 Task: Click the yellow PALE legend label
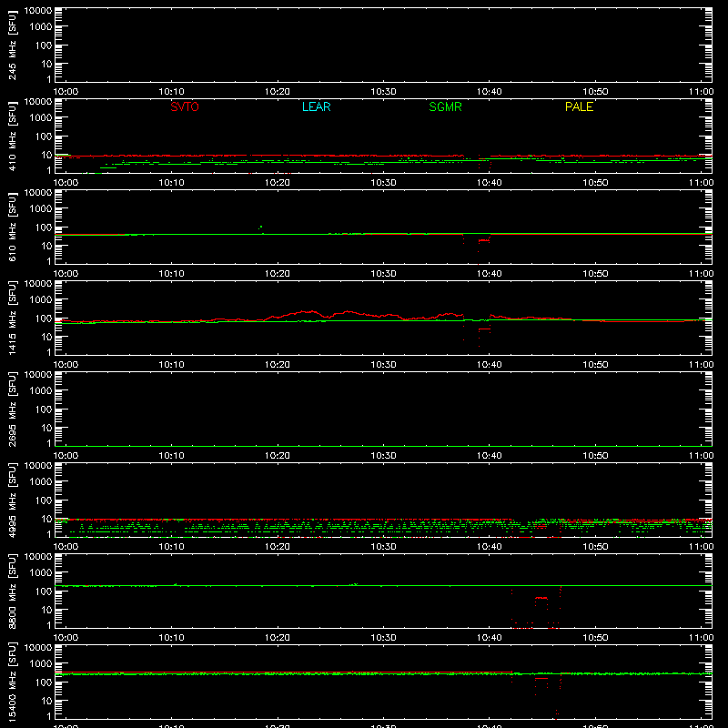pos(579,106)
